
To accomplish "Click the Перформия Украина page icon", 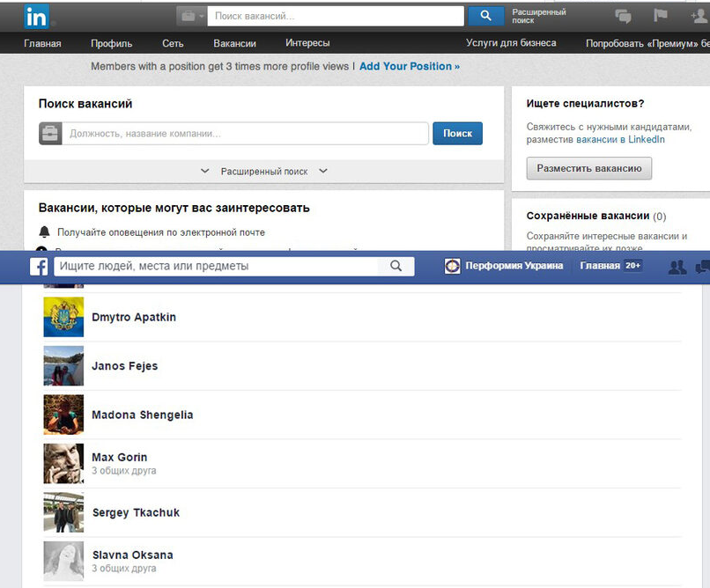I will pyautogui.click(x=452, y=266).
